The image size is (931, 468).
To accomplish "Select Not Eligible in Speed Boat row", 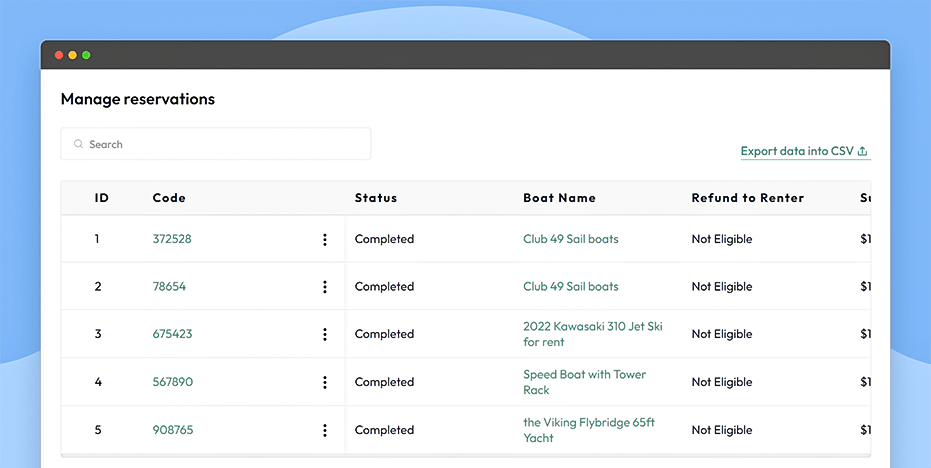I will [x=722, y=382].
